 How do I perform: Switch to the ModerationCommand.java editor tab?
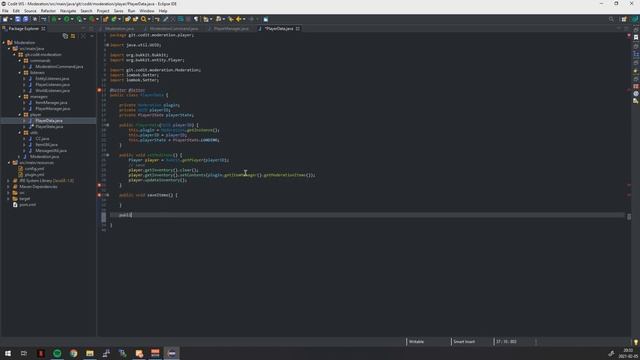click(x=173, y=29)
